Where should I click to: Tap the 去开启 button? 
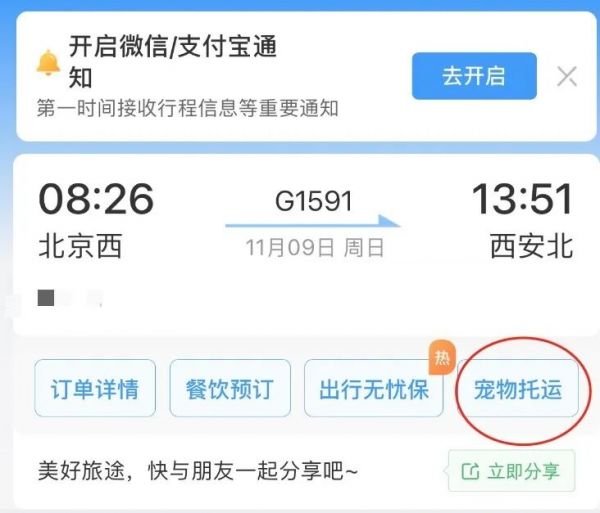[474, 76]
